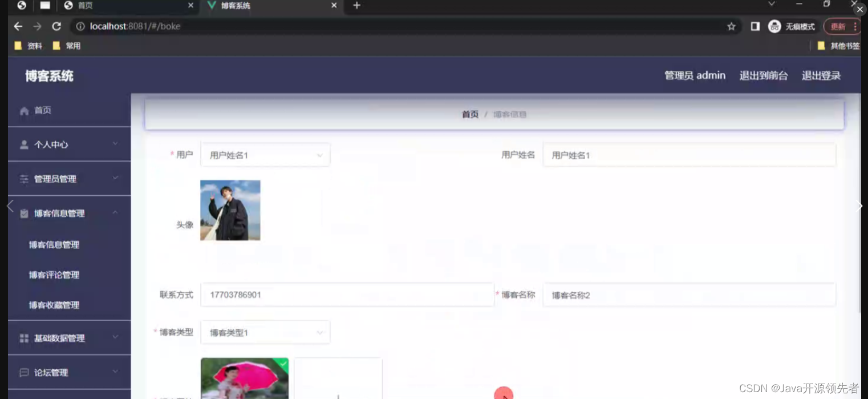Click the 个人中心 person icon
Image resolution: width=868 pixels, height=399 pixels.
[x=23, y=144]
